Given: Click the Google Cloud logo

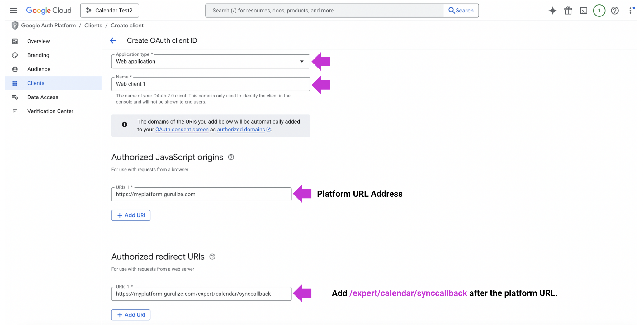Looking at the screenshot, I should tap(49, 11).
